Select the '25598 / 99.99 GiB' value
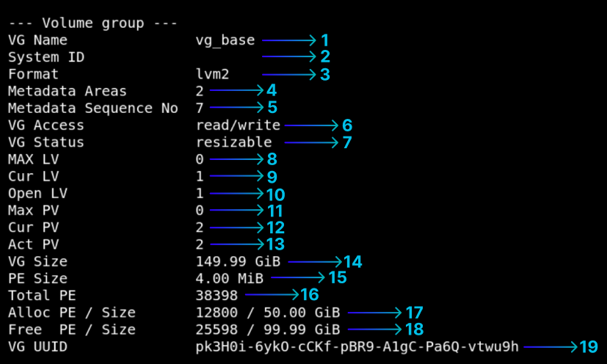607x364 pixels. point(267,330)
